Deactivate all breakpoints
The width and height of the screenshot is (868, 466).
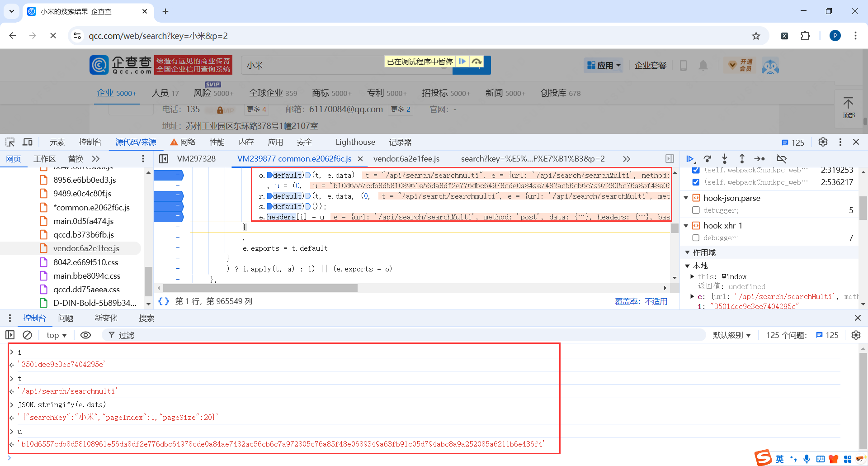(782, 159)
